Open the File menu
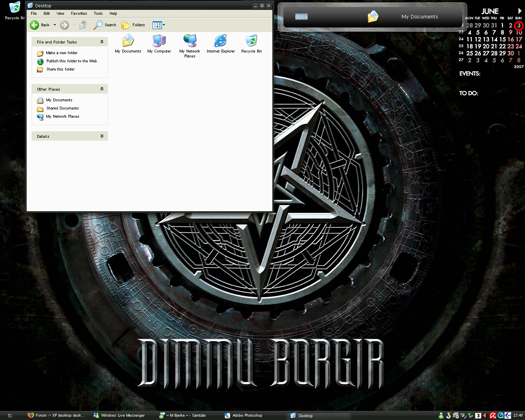 pos(34,14)
